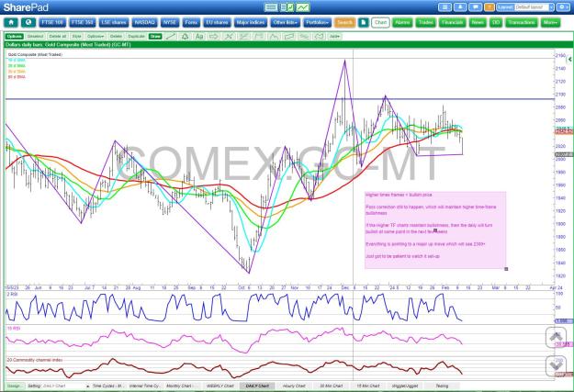Image resolution: width=574 pixels, height=392 pixels.
Task: Click the annotation box resize handle
Action: 506,269
